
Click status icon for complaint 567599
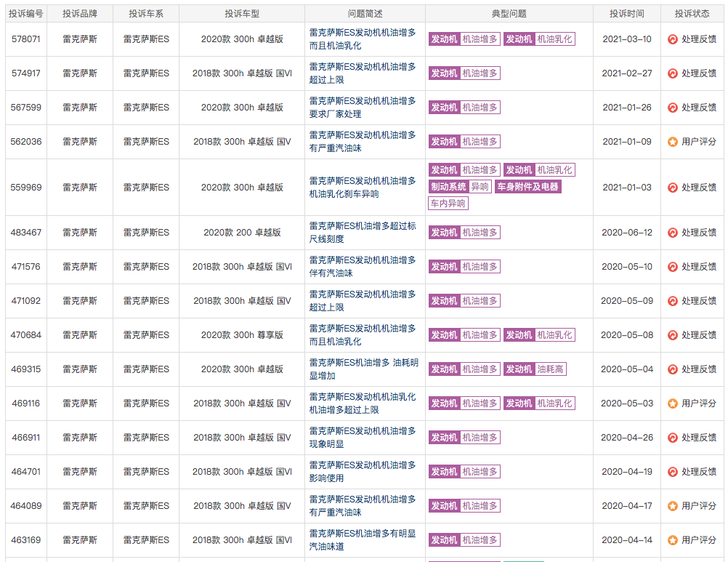click(672, 108)
